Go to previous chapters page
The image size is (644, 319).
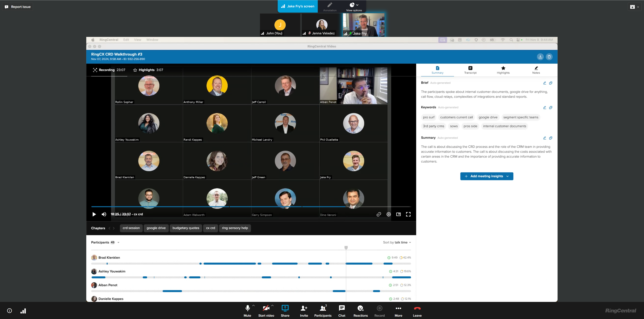point(109,228)
